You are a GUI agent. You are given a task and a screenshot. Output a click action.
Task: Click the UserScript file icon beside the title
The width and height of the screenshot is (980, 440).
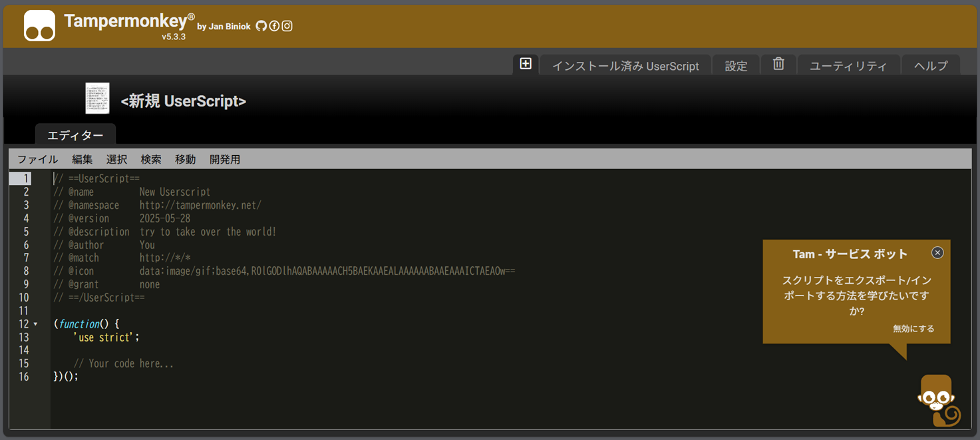pos(96,99)
